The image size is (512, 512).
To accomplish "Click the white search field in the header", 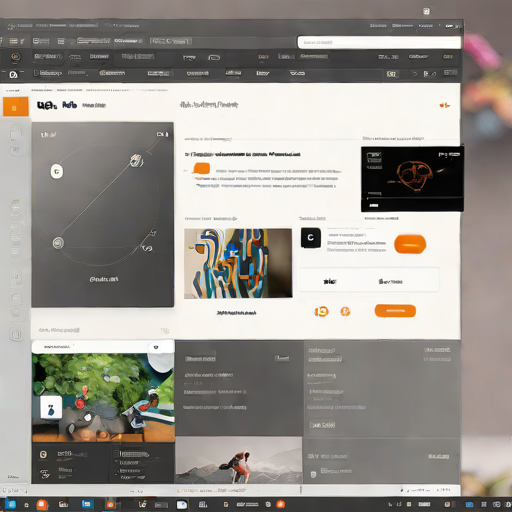I will (379, 42).
